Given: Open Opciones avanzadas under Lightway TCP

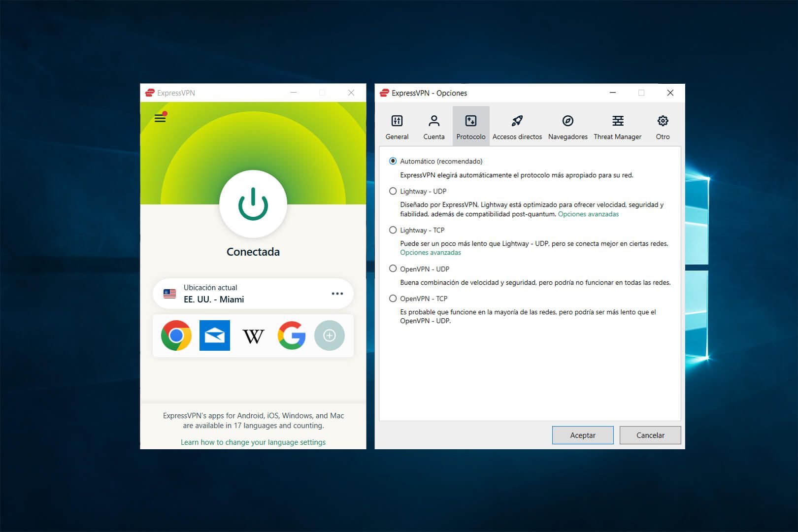Looking at the screenshot, I should pos(431,253).
